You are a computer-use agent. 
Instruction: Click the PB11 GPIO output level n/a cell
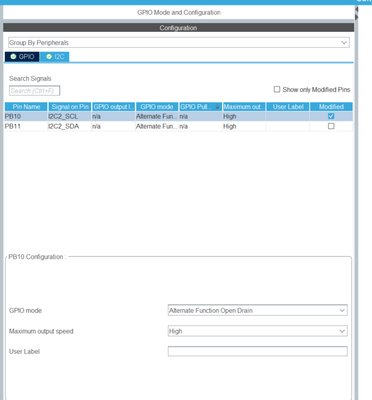click(x=113, y=126)
